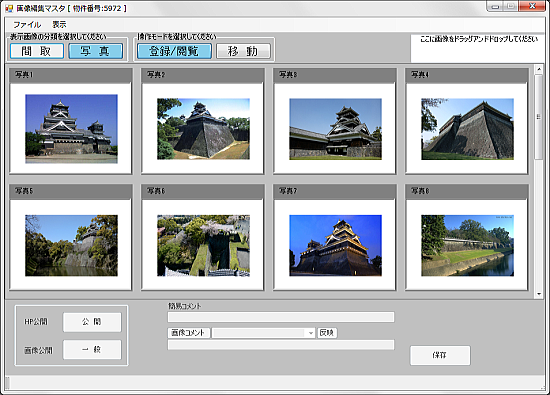Select the 写真4 stone base thumbnail
The image size is (550, 395).
pyautogui.click(x=467, y=129)
